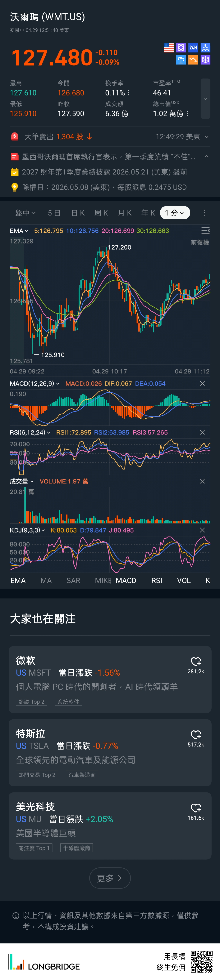Open the 美光科技 MU stock card
The image size is (220, 980).
pos(110,826)
